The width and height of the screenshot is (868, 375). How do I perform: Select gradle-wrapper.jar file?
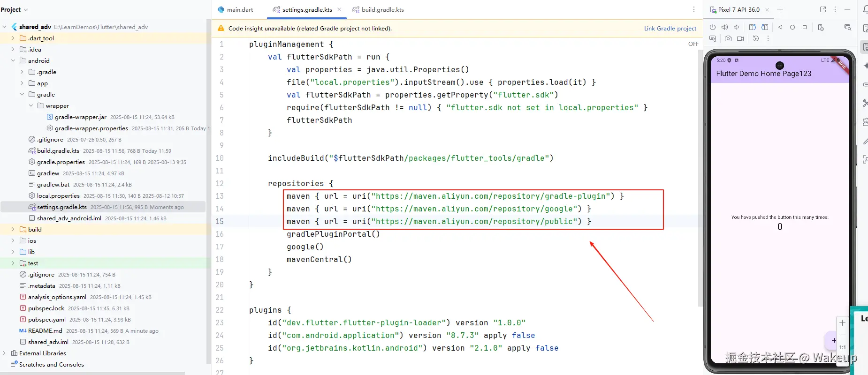tap(80, 117)
